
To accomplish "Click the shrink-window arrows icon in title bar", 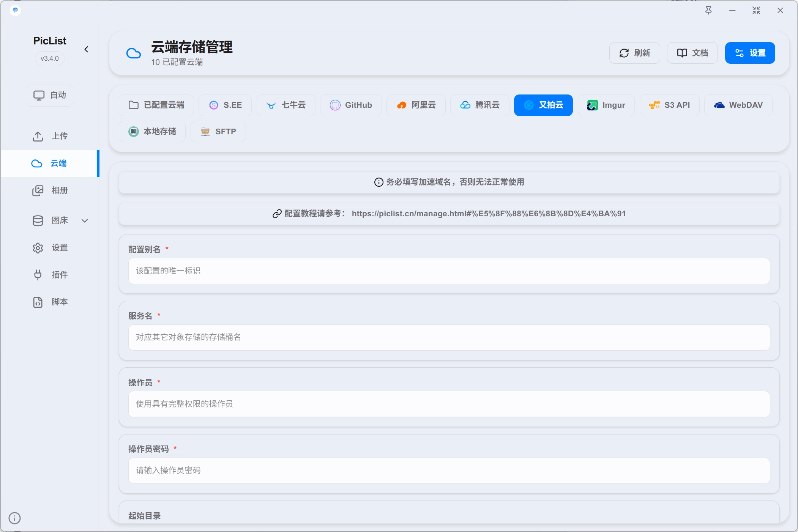I will coord(756,10).
